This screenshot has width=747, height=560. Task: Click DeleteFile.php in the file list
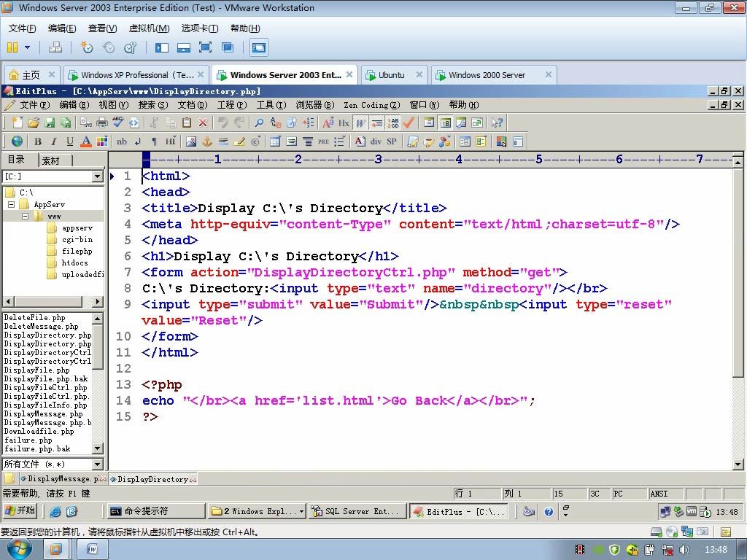click(35, 318)
